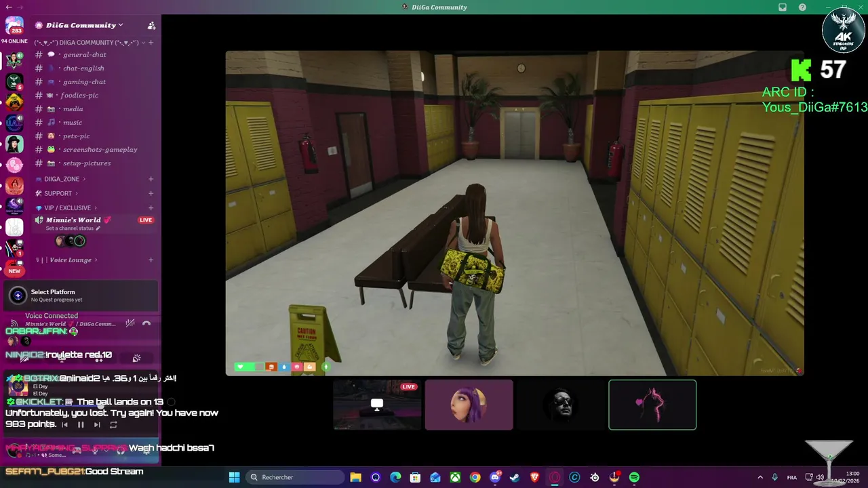Open Xbox app from taskbar
This screenshot has height=488, width=868.
click(455, 477)
